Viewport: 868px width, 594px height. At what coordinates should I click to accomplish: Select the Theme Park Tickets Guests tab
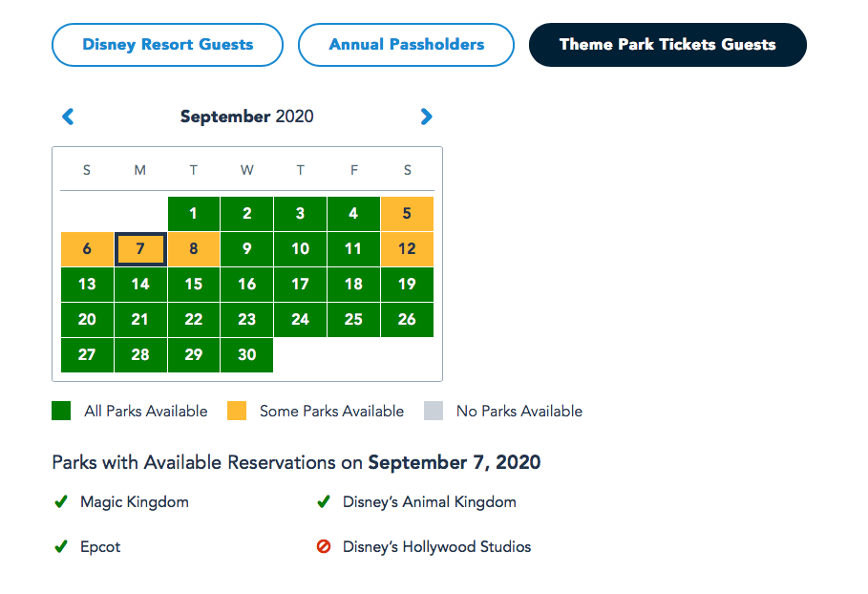coord(667,45)
